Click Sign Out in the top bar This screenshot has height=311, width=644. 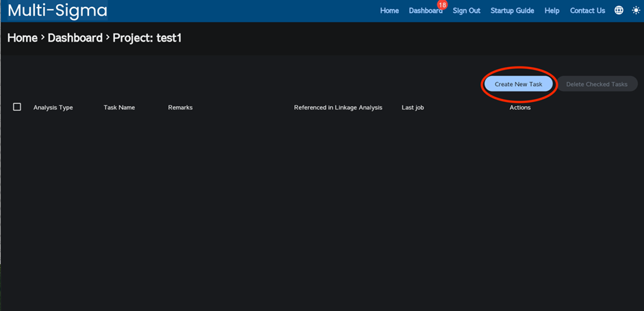click(x=467, y=11)
